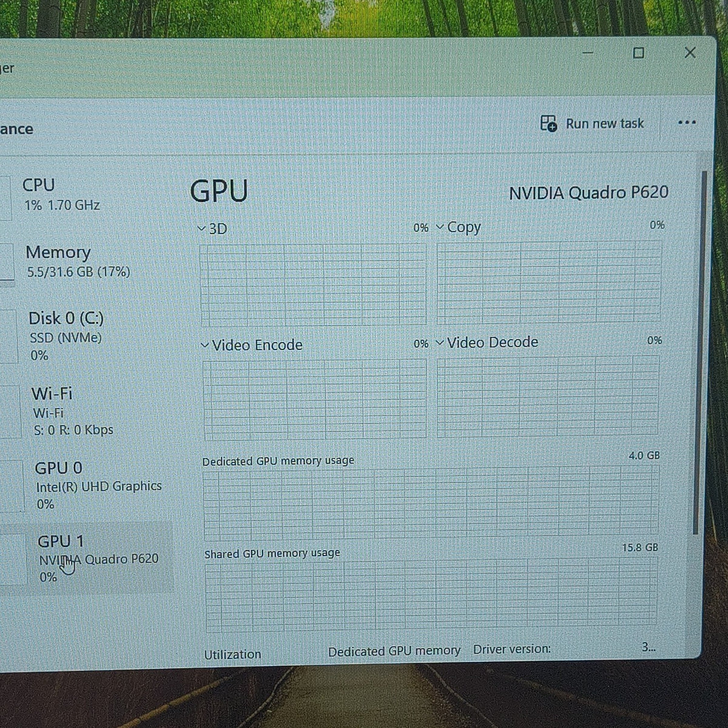Close the Task Manager window
The image size is (728, 728).
click(x=690, y=53)
